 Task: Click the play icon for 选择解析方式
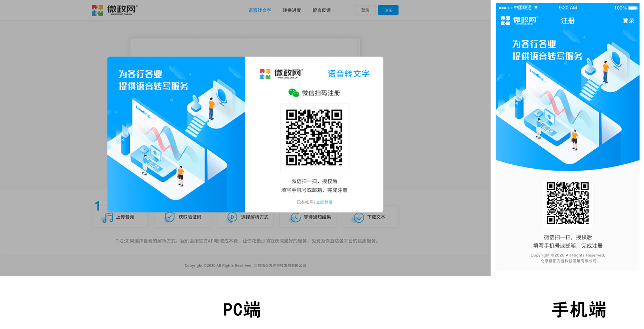[232, 217]
